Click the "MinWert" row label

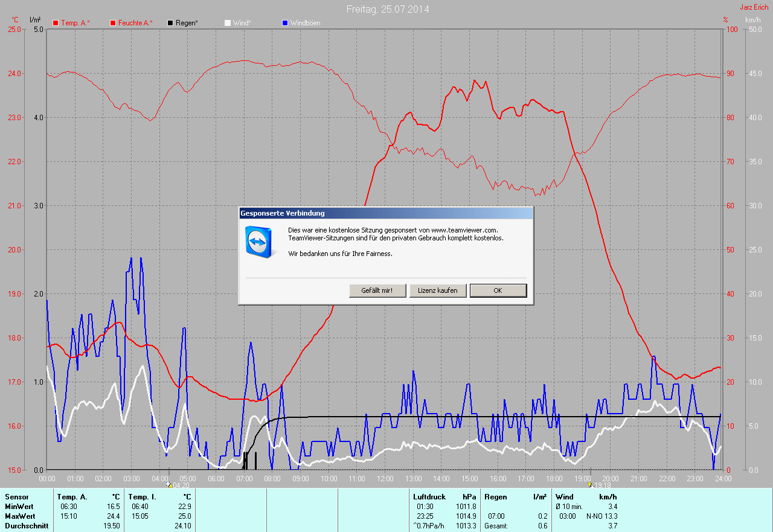tap(19, 507)
